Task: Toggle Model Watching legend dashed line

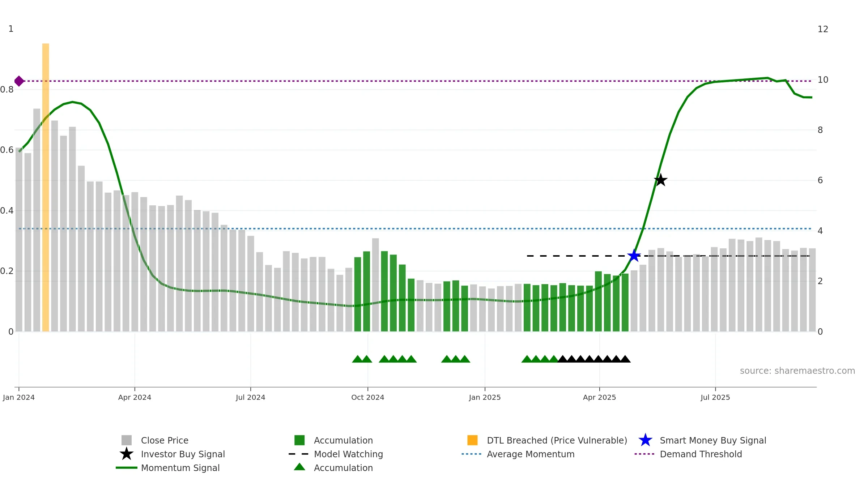Action: (x=299, y=454)
